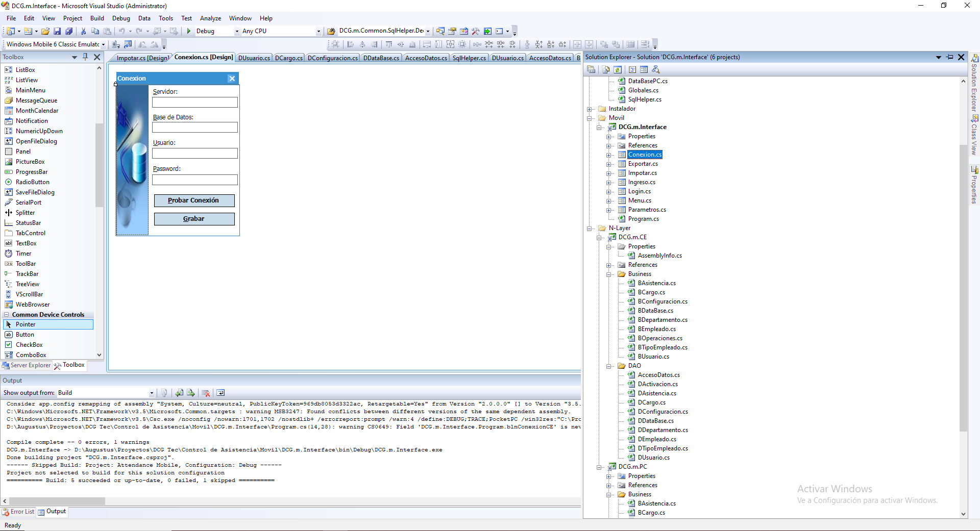Toggle auto-hide pin on Toolbox panel
The image size is (980, 531).
(85, 57)
